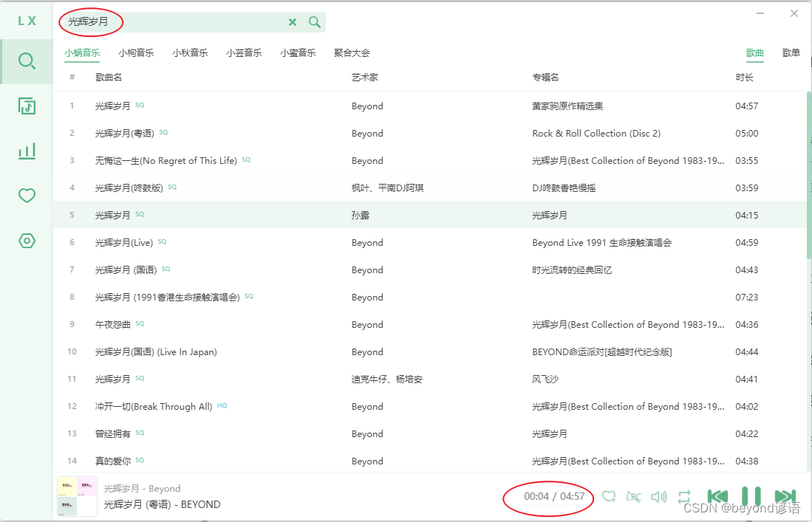812x522 pixels.
Task: Select song 光辉岁月 (1991香港生命接触演唱会)
Action: click(x=430, y=298)
